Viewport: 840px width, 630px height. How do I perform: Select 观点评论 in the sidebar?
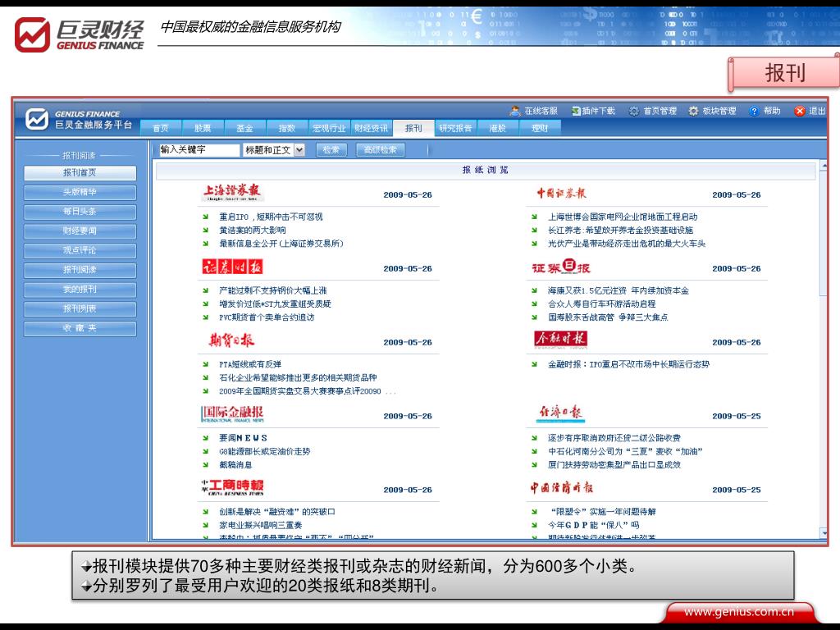[x=80, y=250]
